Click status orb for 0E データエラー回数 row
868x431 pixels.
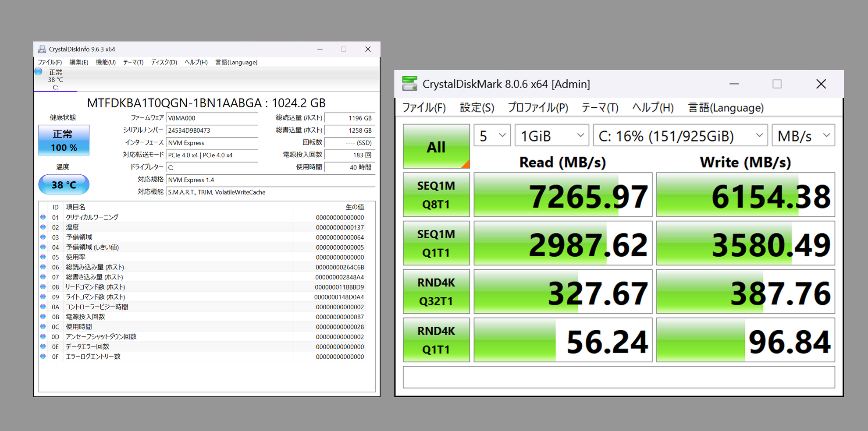pyautogui.click(x=43, y=346)
